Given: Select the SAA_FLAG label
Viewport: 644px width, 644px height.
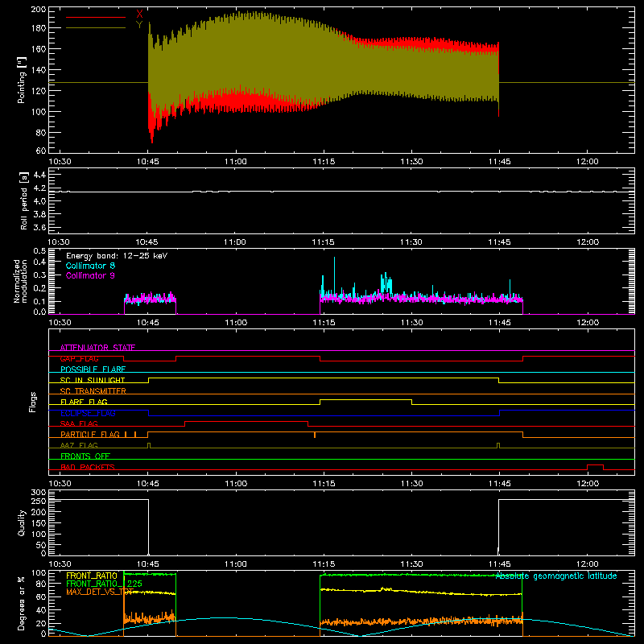Looking at the screenshot, I should 79,423.
